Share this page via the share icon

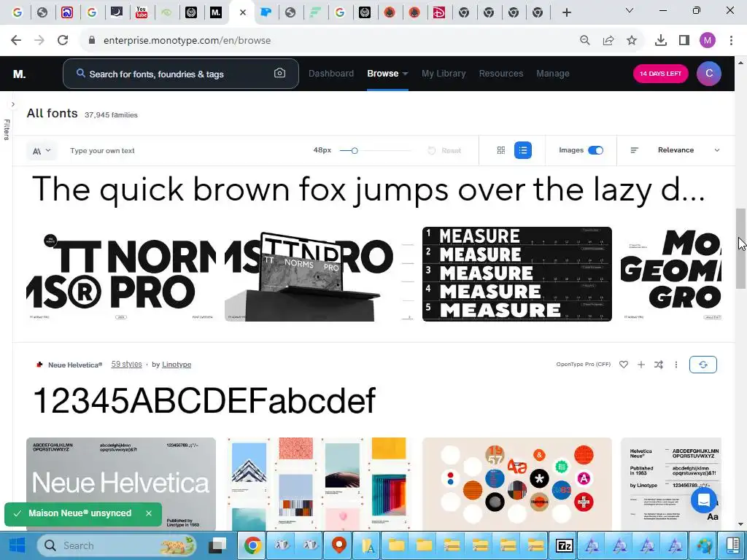pyautogui.click(x=608, y=41)
